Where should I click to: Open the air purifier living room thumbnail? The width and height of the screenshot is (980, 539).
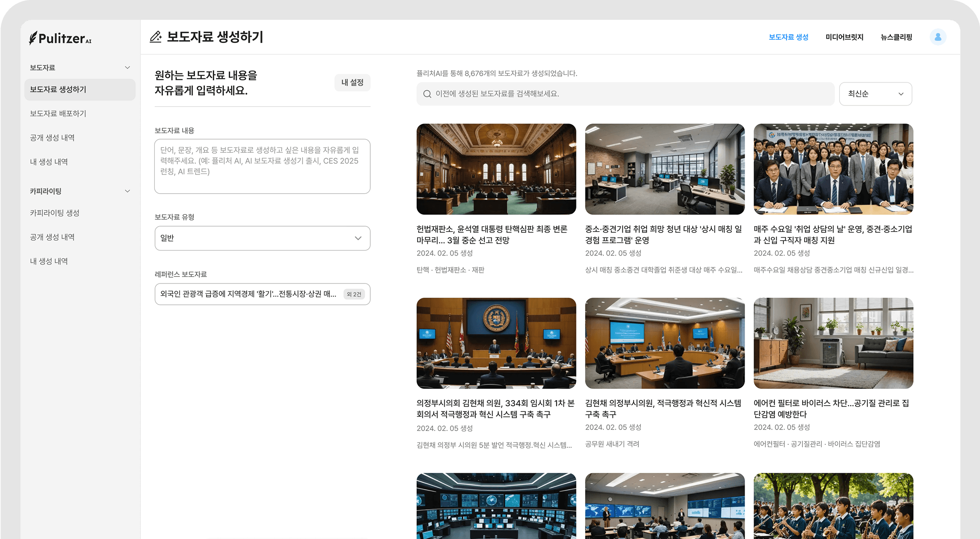point(833,343)
